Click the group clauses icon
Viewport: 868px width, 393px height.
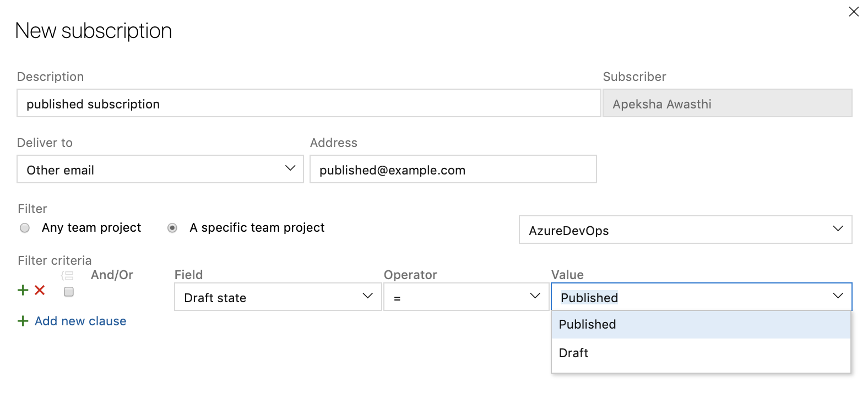(x=67, y=276)
